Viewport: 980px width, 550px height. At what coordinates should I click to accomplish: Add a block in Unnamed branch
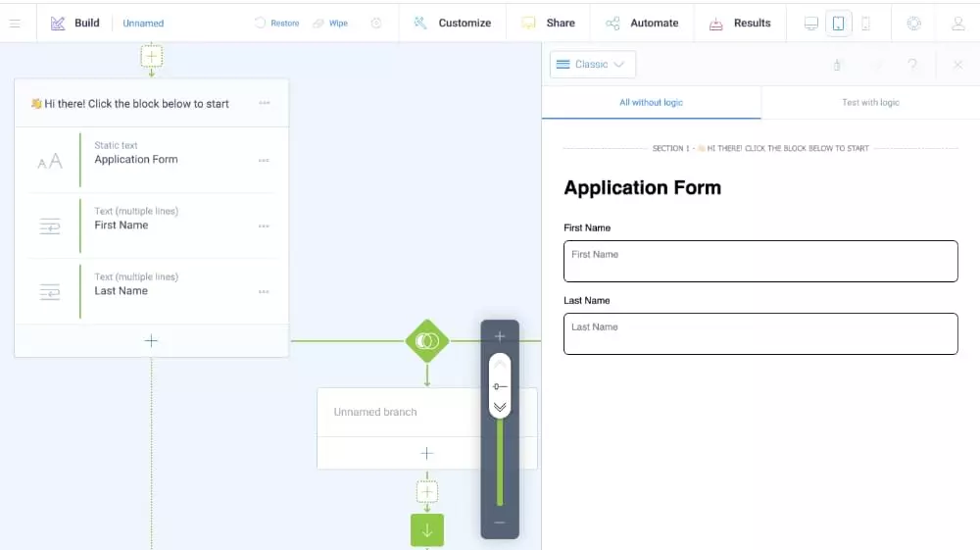(427, 453)
